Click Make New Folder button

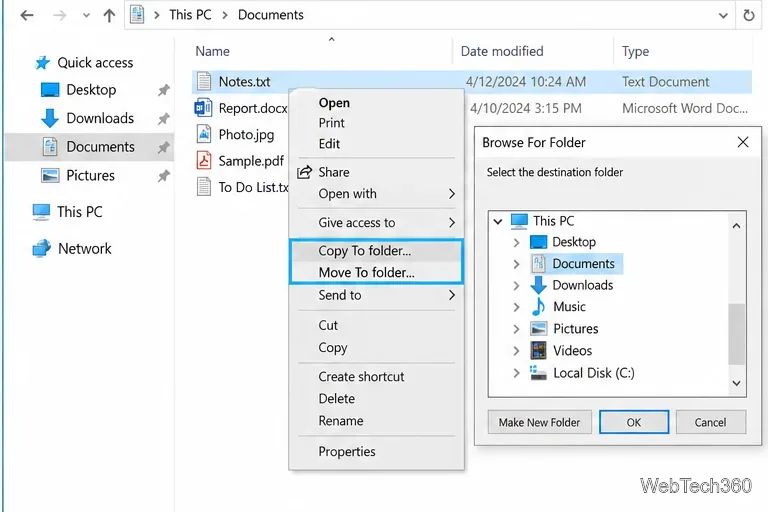click(x=539, y=422)
